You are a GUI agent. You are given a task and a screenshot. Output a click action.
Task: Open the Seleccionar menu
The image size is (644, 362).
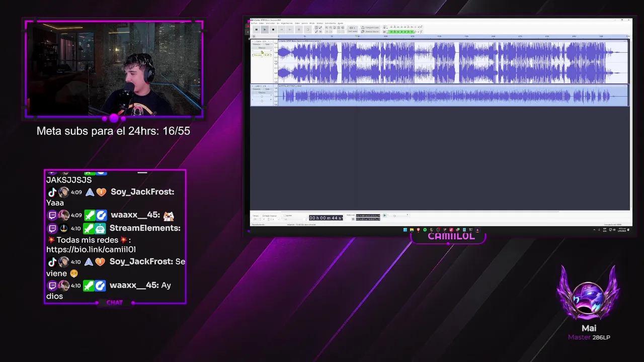click(270, 23)
